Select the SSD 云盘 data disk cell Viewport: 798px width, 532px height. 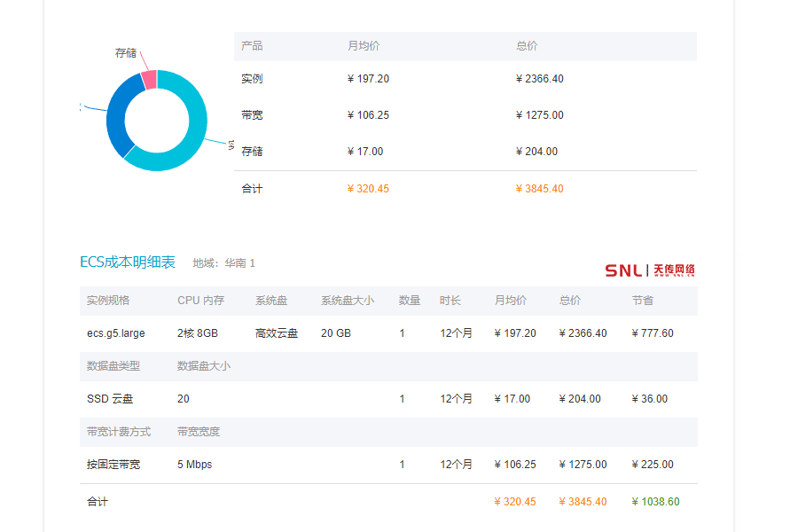[110, 399]
